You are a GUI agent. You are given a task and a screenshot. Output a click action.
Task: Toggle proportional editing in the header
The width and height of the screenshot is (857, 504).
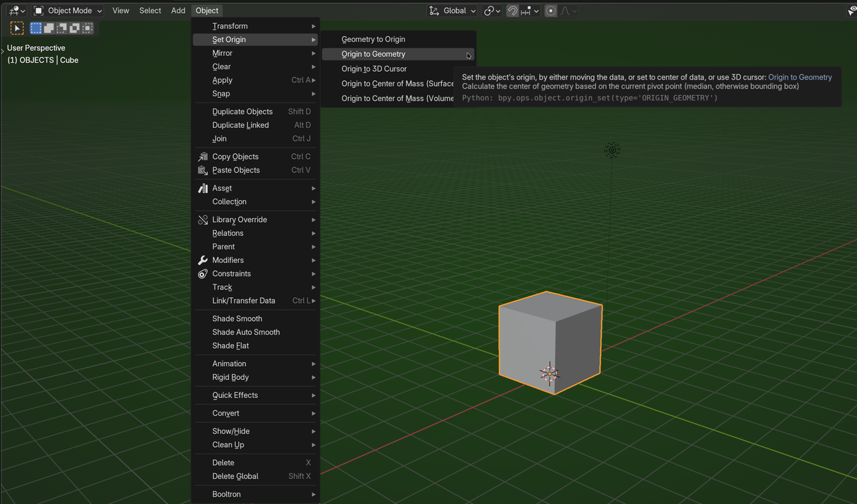[x=550, y=11]
